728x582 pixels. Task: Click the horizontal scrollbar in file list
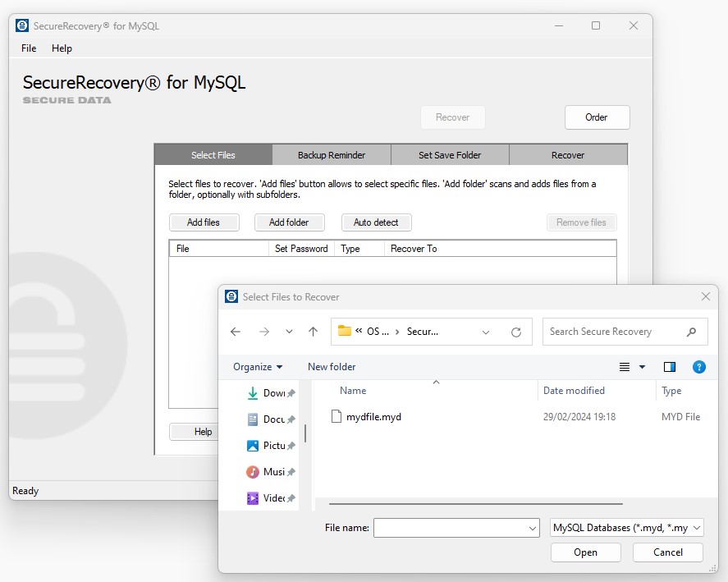point(474,503)
